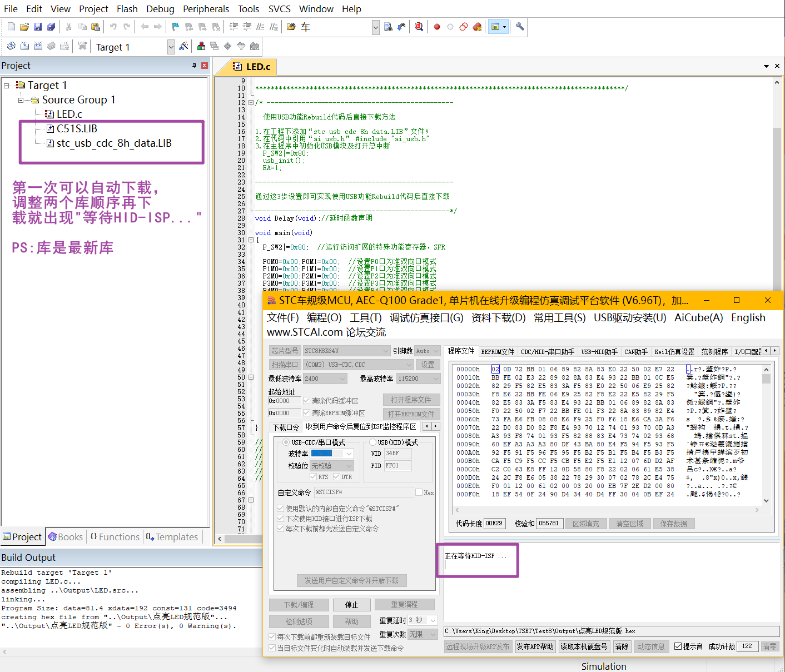Start the debug session icon

pos(419,27)
